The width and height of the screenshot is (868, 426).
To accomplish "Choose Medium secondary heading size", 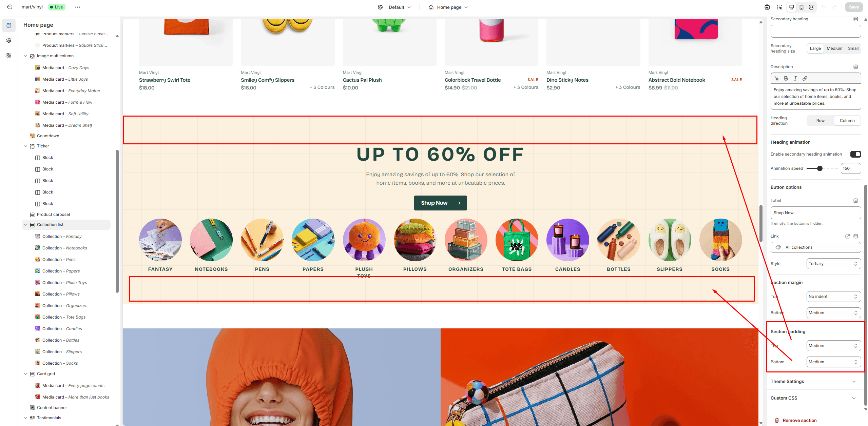I will tap(834, 48).
